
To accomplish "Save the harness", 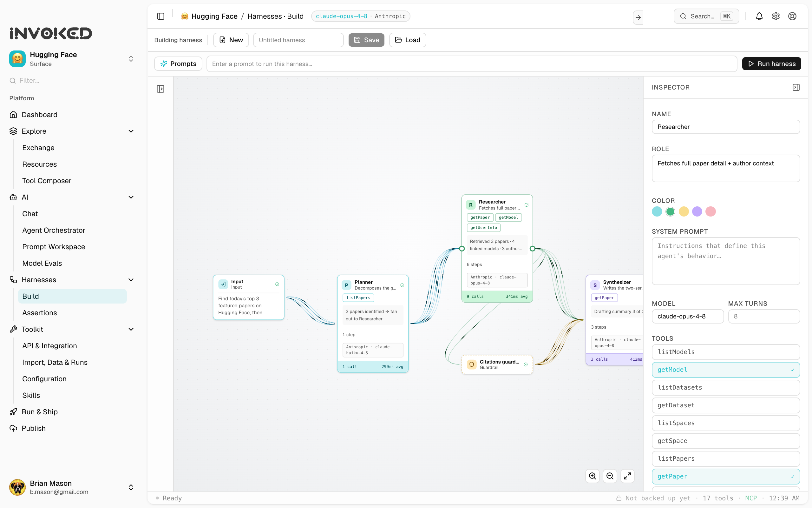I will pos(366,40).
